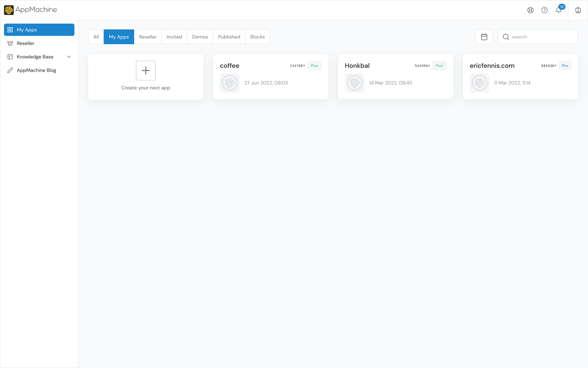The image size is (588, 368).
Task: Open Reseller in the sidebar
Action: click(39, 43)
